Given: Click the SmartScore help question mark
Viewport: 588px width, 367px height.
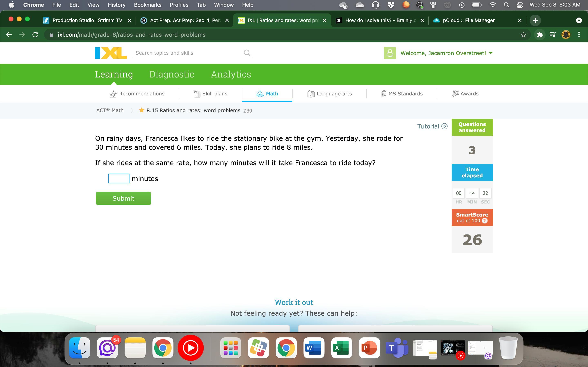Looking at the screenshot, I should click(484, 221).
